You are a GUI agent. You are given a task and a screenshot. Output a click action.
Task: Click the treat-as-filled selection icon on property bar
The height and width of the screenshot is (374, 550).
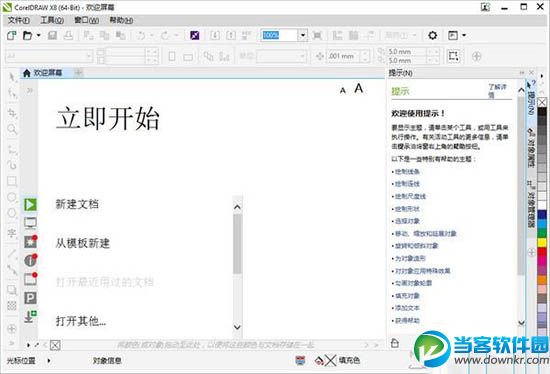coord(453,56)
